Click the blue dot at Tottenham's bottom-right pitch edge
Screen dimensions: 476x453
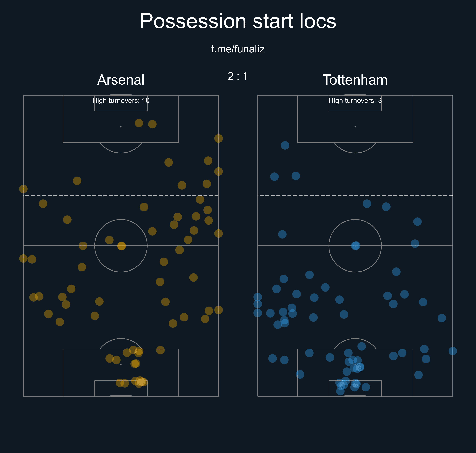(x=453, y=351)
